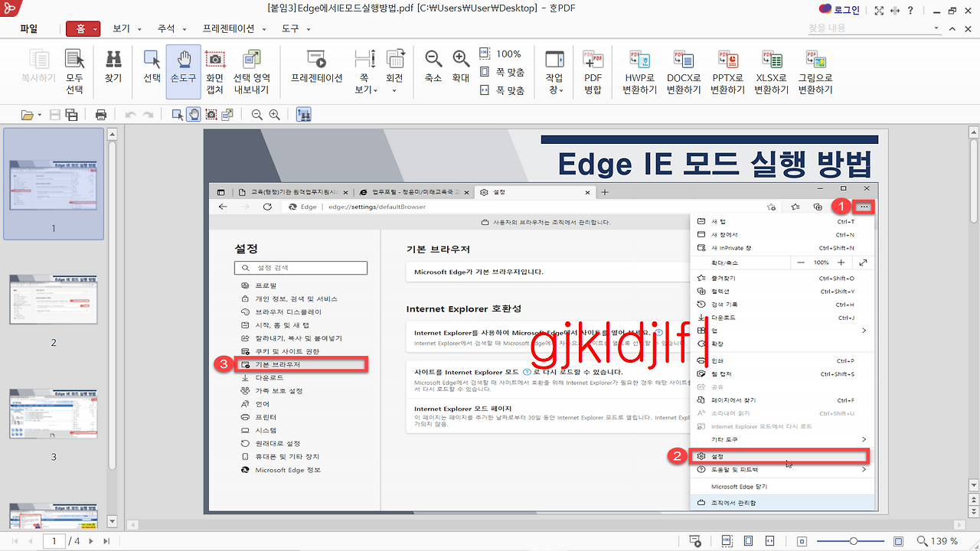Image resolution: width=980 pixels, height=551 pixels.
Task: Click the screen-capture icon in quick toolbar
Action: coord(211,115)
